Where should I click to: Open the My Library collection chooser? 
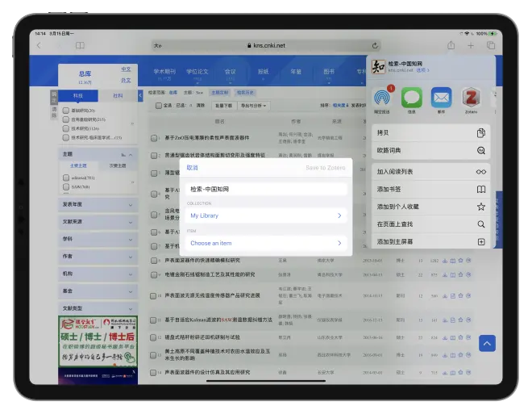click(266, 215)
